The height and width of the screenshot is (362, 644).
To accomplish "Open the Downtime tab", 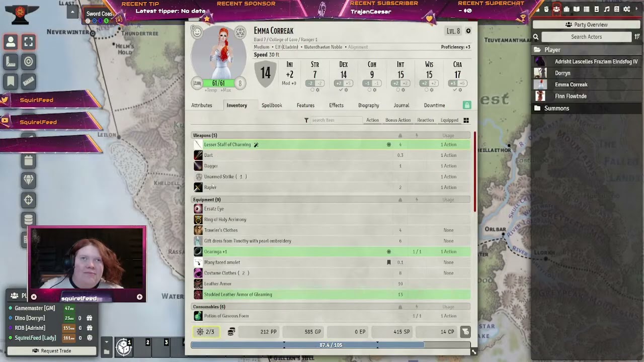I will pyautogui.click(x=434, y=106).
